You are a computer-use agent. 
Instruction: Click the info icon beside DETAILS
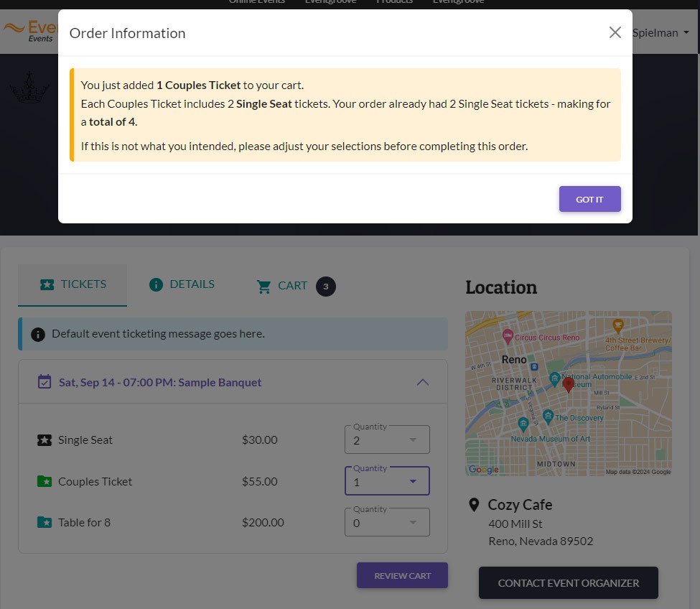coord(156,284)
